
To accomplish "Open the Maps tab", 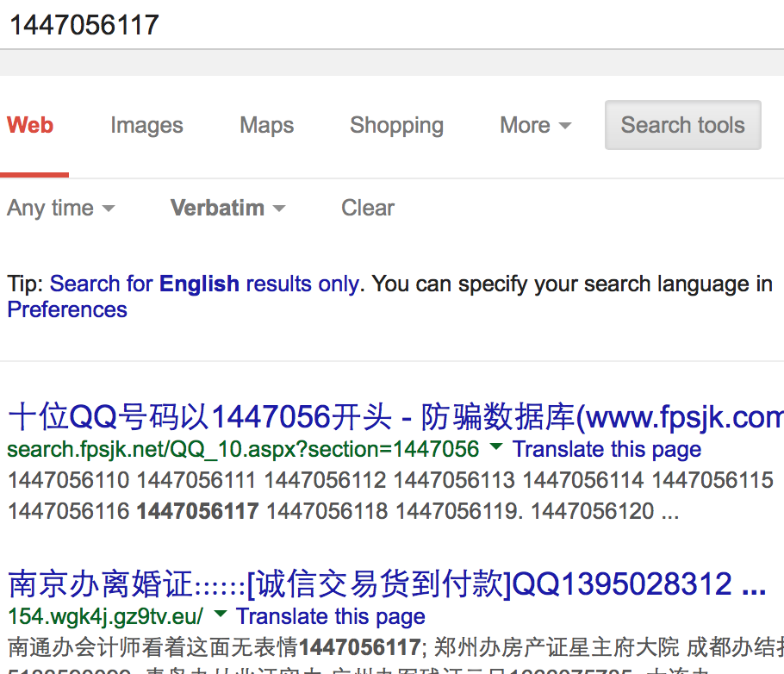I will pyautogui.click(x=267, y=126).
